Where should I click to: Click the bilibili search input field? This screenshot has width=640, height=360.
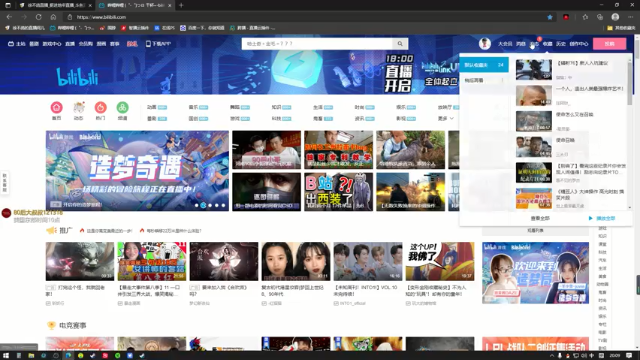318,44
